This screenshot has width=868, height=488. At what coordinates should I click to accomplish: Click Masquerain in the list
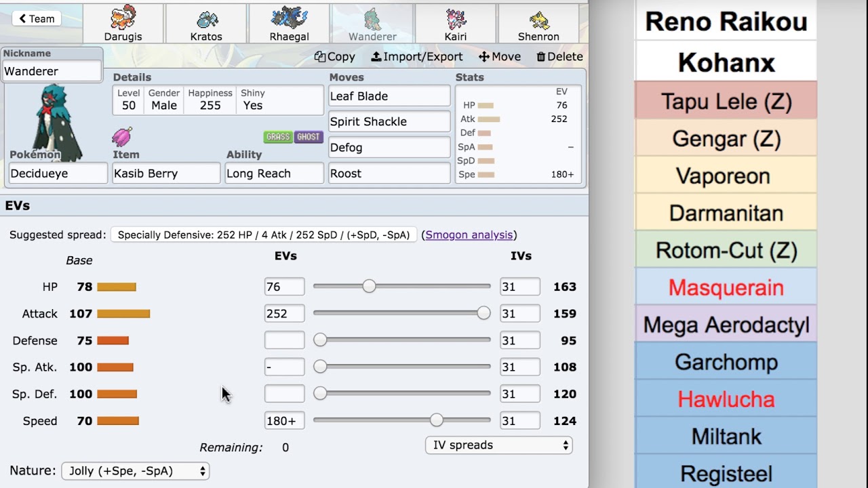726,287
